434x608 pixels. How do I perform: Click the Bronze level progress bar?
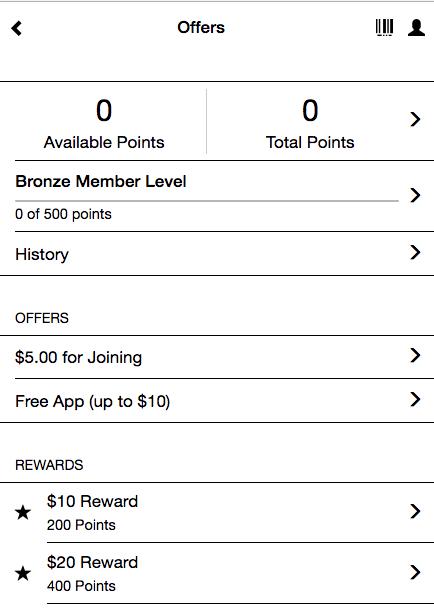point(207,201)
